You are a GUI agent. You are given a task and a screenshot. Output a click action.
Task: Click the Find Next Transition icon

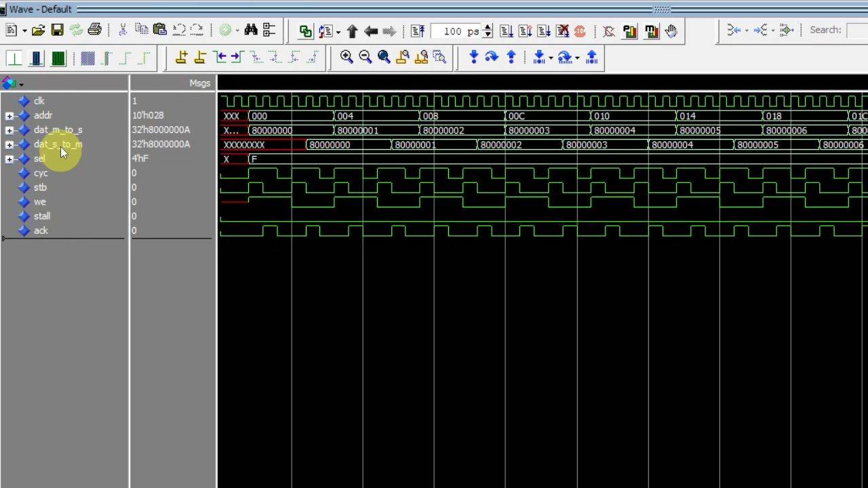237,58
